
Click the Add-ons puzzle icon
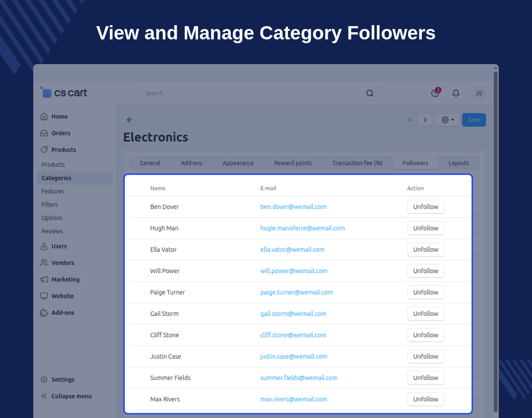(x=44, y=313)
